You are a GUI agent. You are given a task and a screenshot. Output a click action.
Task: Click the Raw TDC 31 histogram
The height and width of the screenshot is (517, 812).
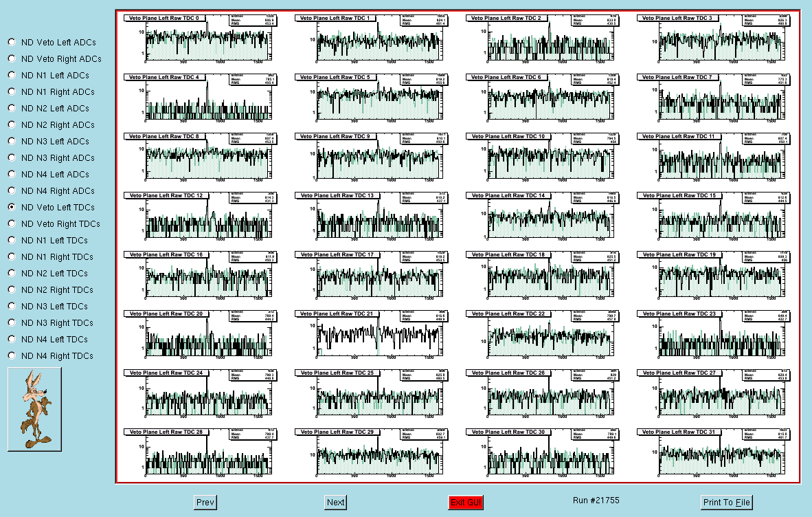click(x=714, y=454)
